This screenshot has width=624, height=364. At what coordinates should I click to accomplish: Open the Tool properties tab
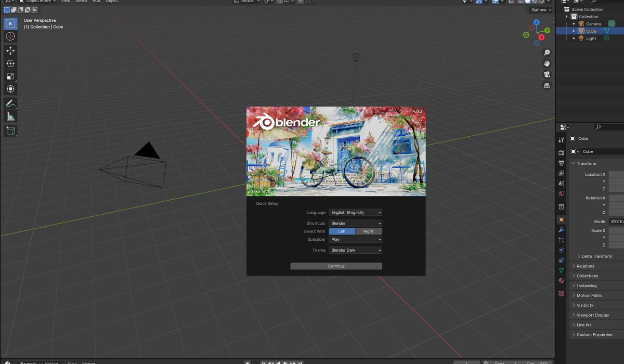coord(561,140)
